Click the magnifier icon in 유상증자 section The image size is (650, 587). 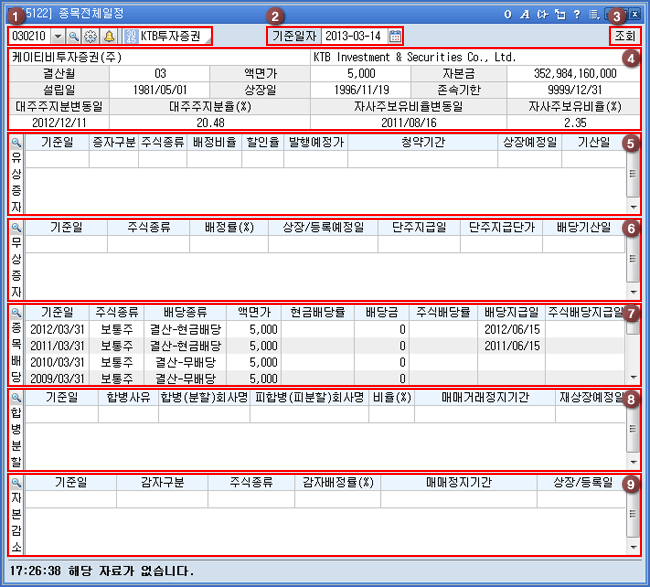(16, 143)
